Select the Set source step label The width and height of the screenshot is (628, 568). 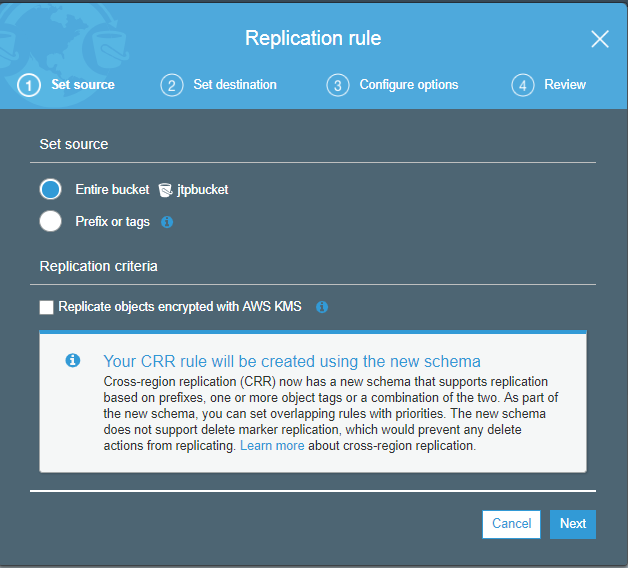tap(83, 85)
